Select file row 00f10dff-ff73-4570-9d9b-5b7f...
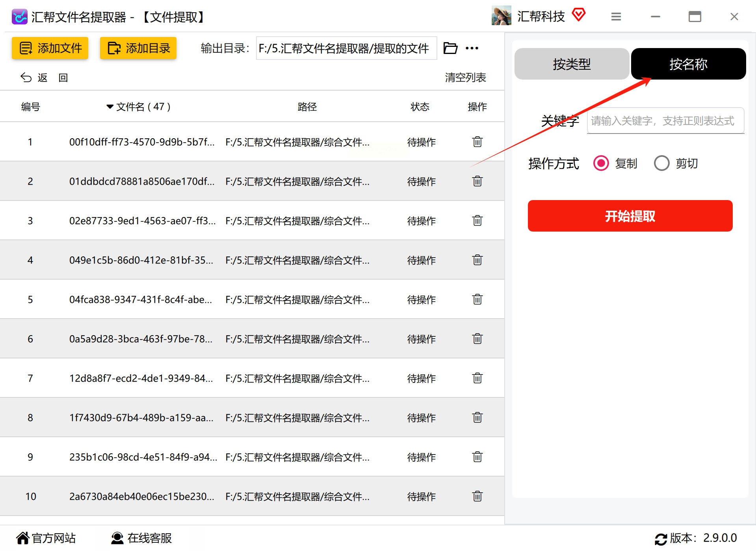This screenshot has width=756, height=551. click(x=252, y=142)
